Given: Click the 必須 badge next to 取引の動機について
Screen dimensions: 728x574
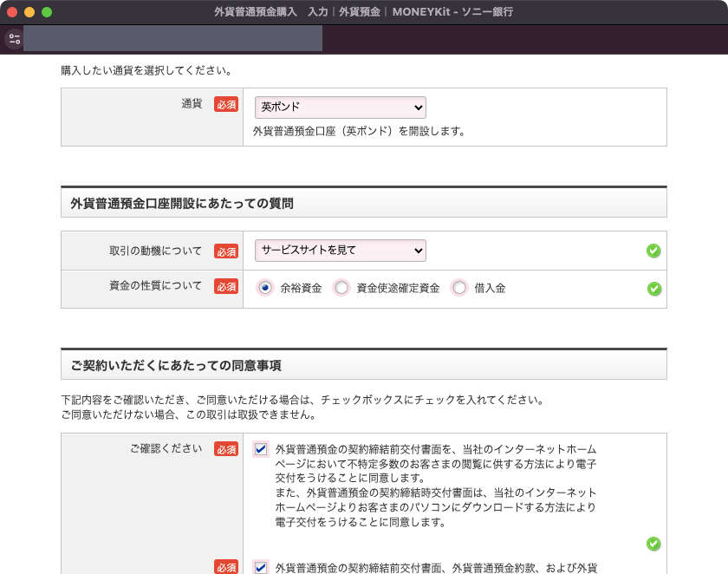Looking at the screenshot, I should tap(226, 251).
